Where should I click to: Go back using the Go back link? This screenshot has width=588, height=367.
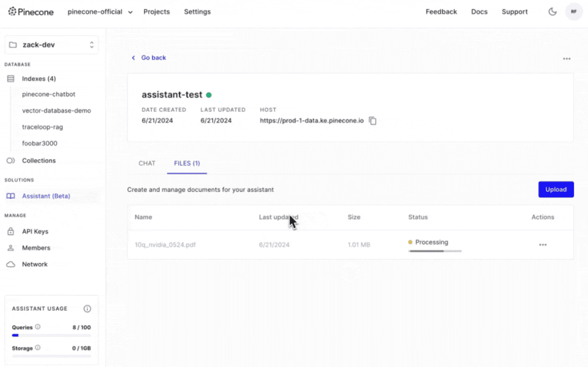point(153,58)
